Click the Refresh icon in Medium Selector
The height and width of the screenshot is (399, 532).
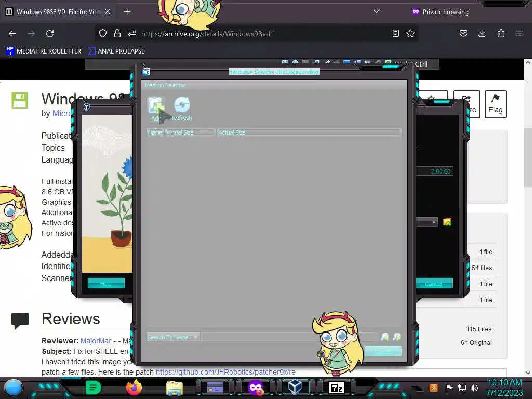[x=182, y=105]
